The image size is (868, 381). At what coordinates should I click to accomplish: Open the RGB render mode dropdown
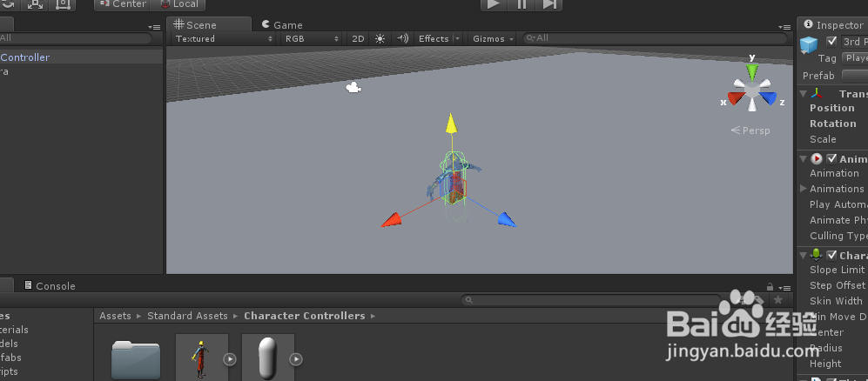312,38
